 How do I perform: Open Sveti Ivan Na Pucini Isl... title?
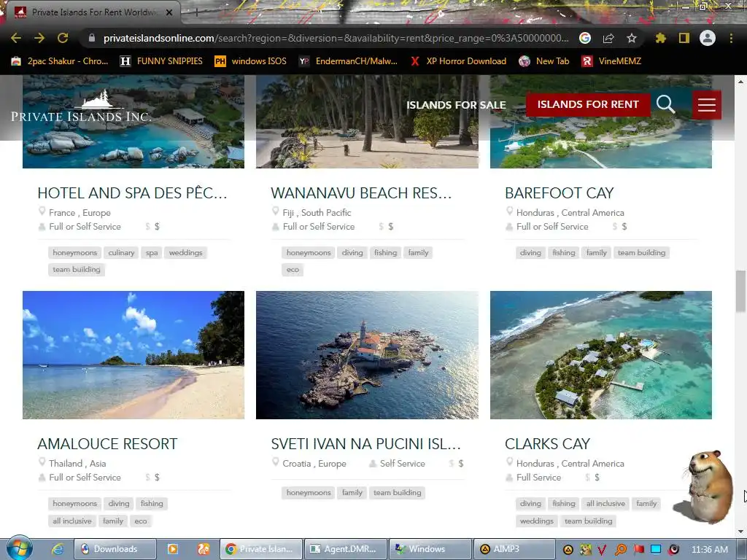click(366, 444)
